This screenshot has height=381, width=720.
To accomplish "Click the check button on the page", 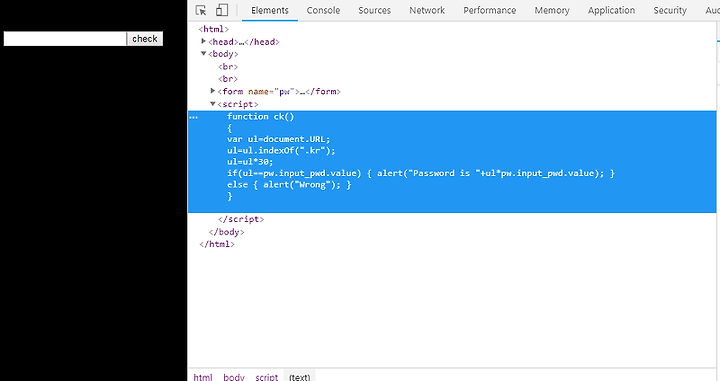I will (x=145, y=39).
